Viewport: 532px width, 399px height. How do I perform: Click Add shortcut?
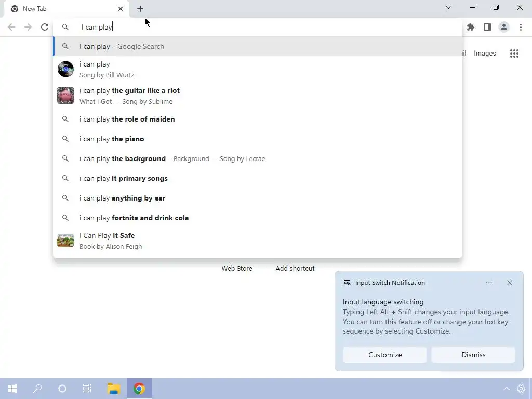295,268
